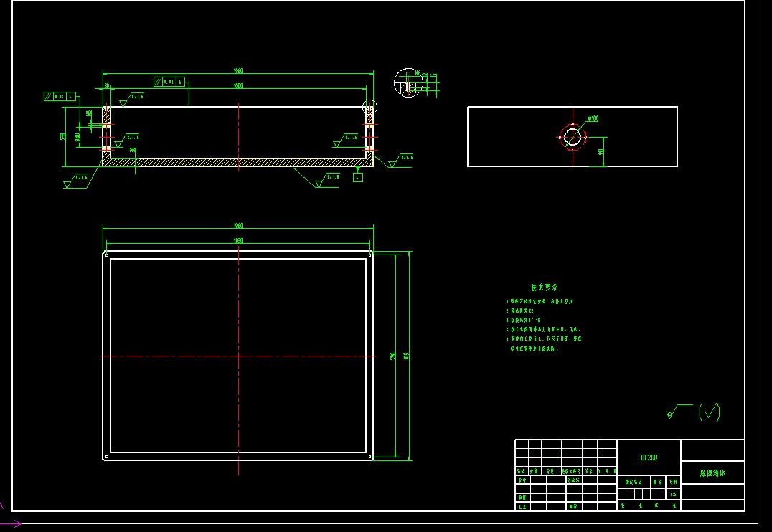
Task: Select the 技术要求 heading text
Action: 544,288
